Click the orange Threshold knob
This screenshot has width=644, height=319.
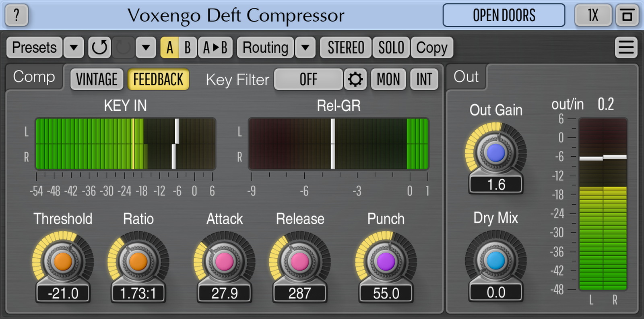coord(63,261)
